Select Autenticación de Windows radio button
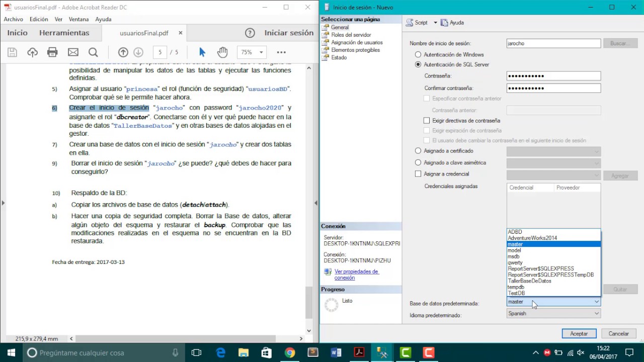The image size is (644, 362). [x=418, y=54]
